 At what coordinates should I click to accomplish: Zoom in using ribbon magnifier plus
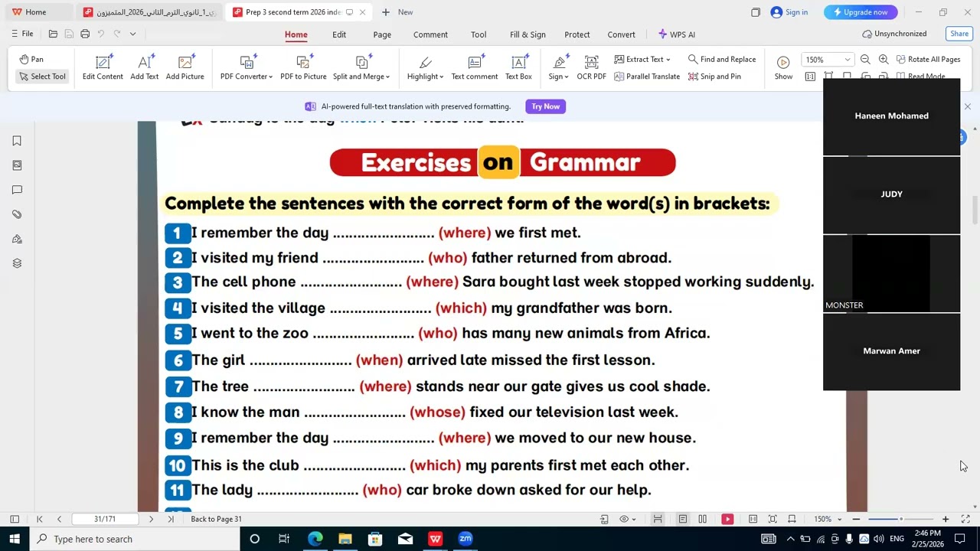(884, 59)
